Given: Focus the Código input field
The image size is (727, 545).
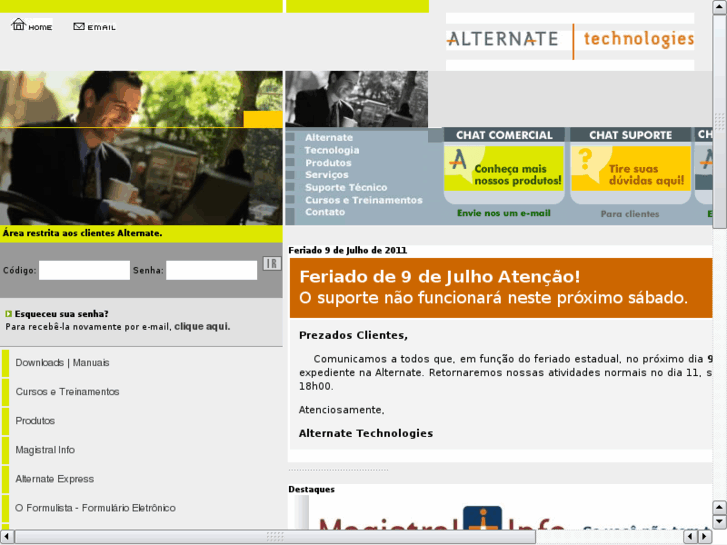Looking at the screenshot, I should [84, 270].
